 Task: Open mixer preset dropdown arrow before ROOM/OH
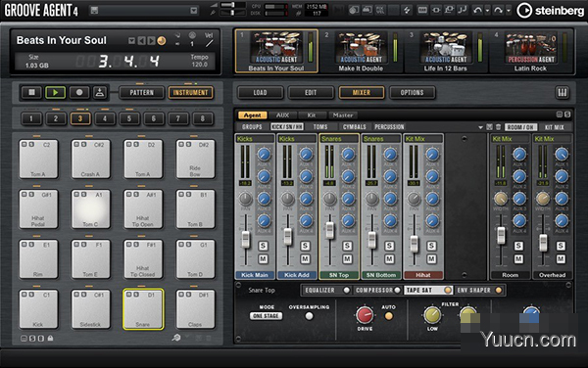click(481, 127)
